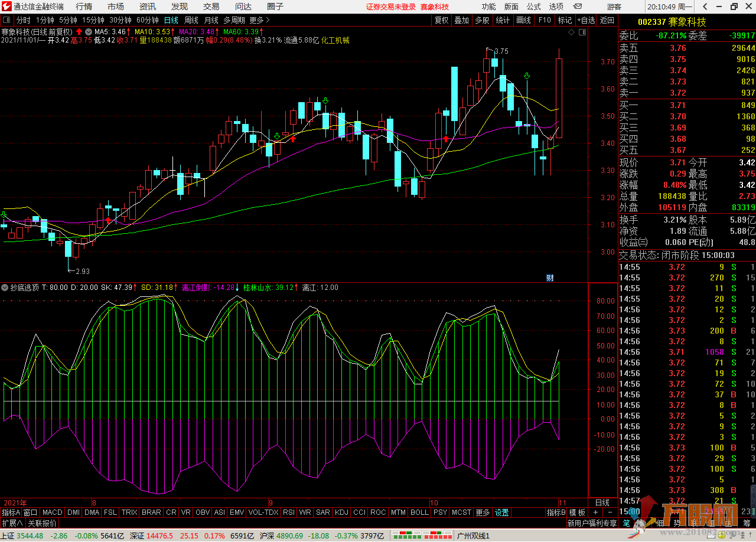The image size is (756, 542).
Task: Click the red up-arrow signal near 3.40
Action: pyautogui.click(x=446, y=139)
